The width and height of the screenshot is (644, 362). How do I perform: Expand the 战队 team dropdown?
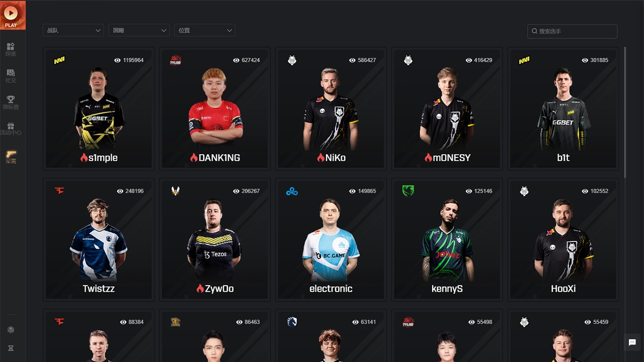(x=73, y=30)
